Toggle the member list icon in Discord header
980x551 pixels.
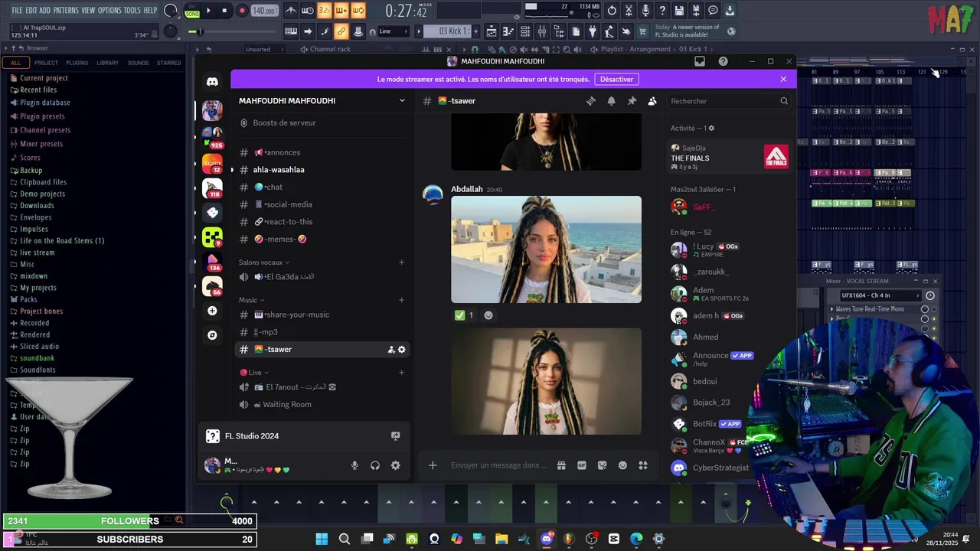pos(652,101)
